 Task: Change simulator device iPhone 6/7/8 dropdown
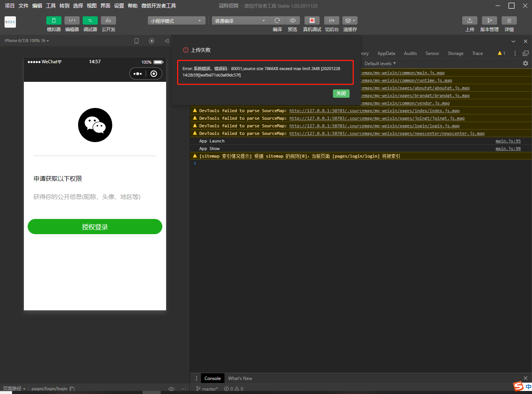click(27, 41)
